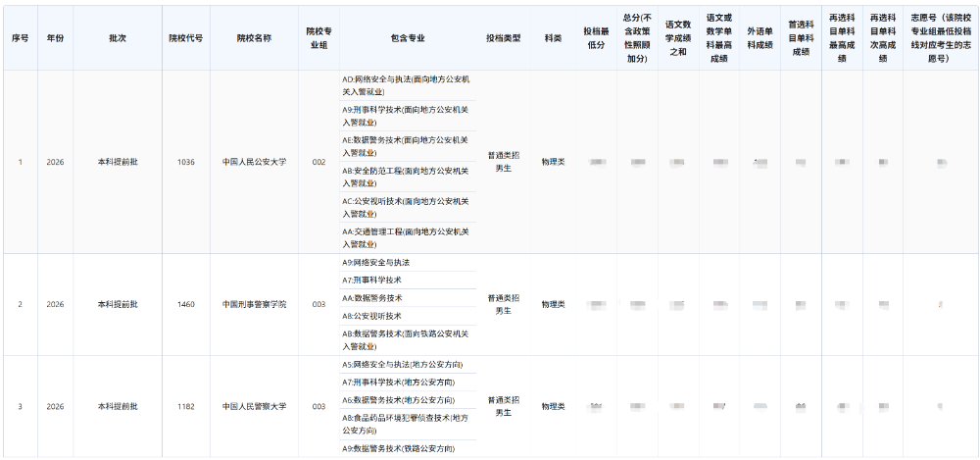Viewport: 980px width, 460px height.
Task: Select the 中国人民公安大学 cell
Action: coord(255,162)
